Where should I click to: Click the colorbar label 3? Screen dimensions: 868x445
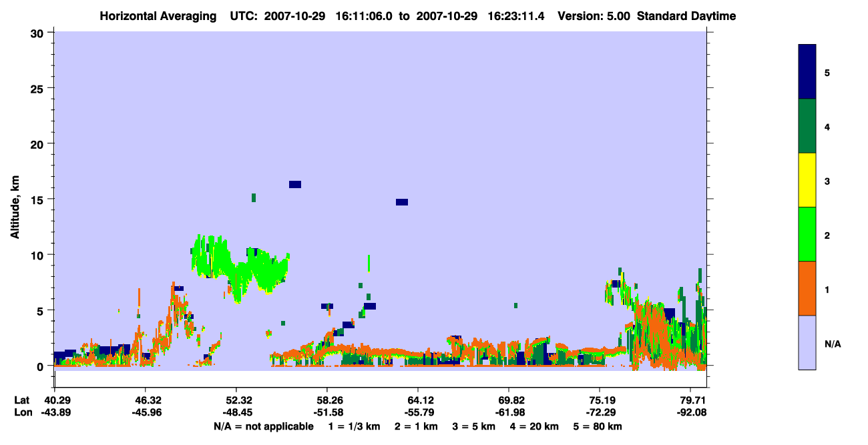point(827,181)
